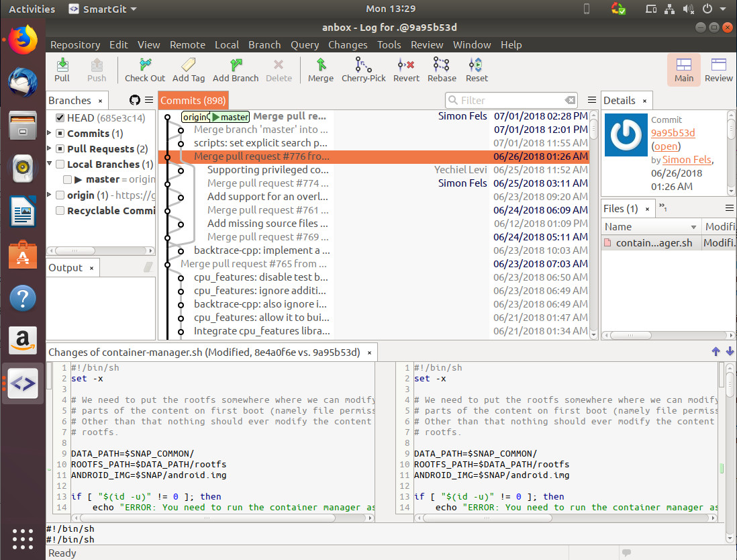Viewport: 737px width, 560px height.
Task: Enable the Recyclable Commits checkbox
Action: 60,211
